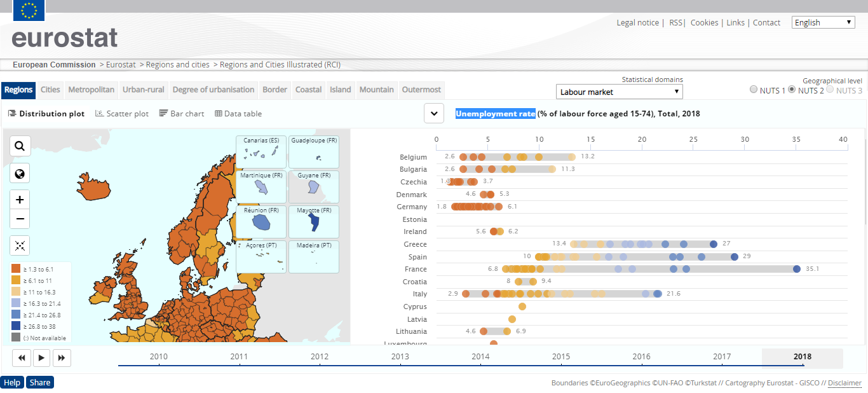Switch to the Border tab

coord(275,90)
